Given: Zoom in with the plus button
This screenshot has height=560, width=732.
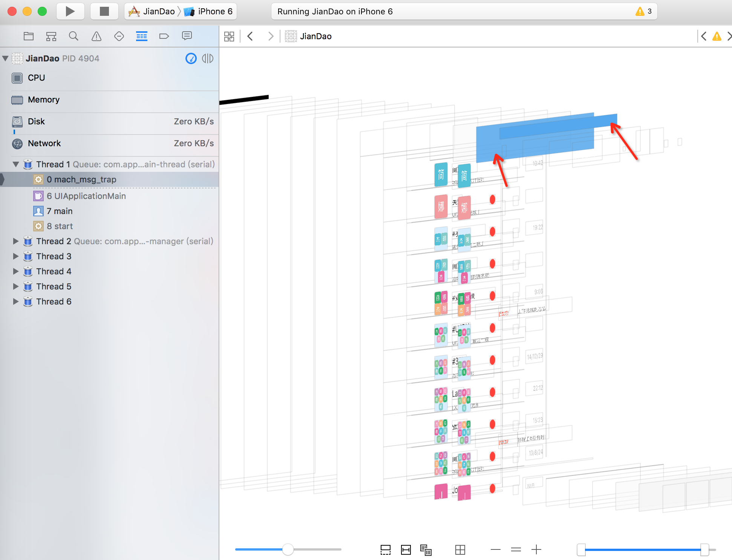Looking at the screenshot, I should (536, 550).
